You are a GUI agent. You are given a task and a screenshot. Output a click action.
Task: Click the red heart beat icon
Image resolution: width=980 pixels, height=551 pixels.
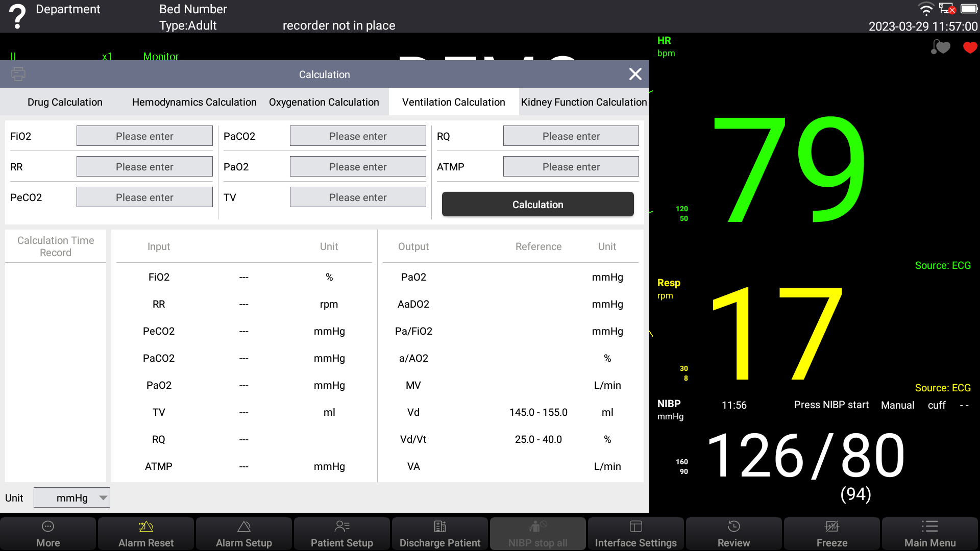point(970,48)
